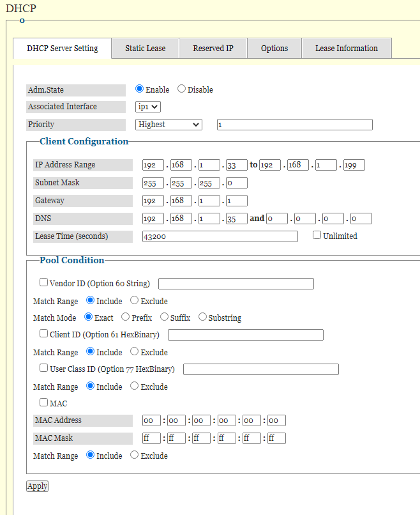Viewport: 420px width, 515px height.
Task: Edit the primary DNS last octet 35
Action: click(x=237, y=219)
